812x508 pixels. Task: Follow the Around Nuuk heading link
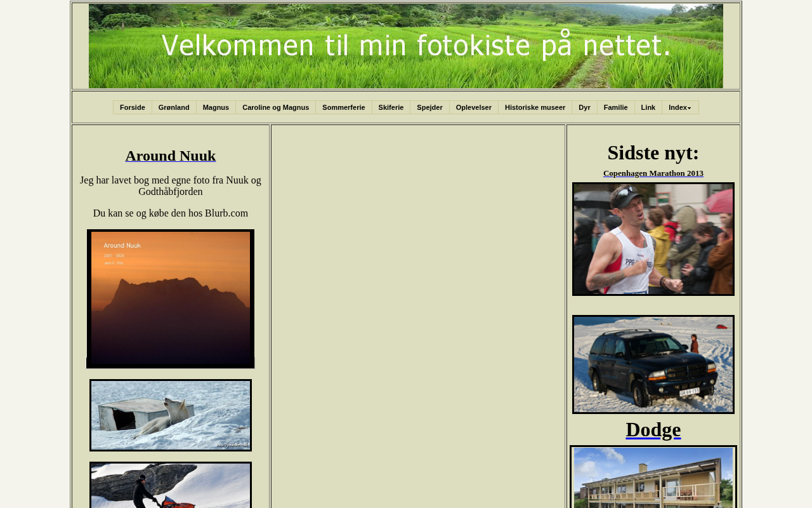coord(171,156)
